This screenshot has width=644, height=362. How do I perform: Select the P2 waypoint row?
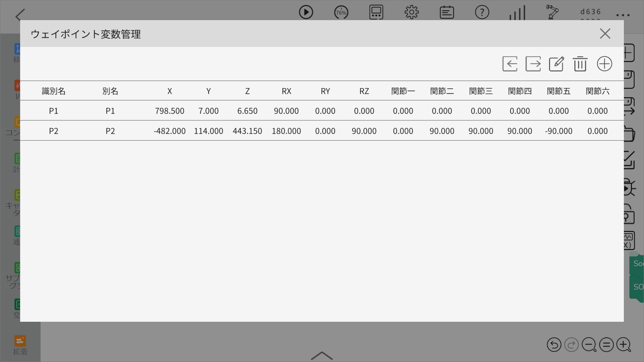tap(54, 131)
